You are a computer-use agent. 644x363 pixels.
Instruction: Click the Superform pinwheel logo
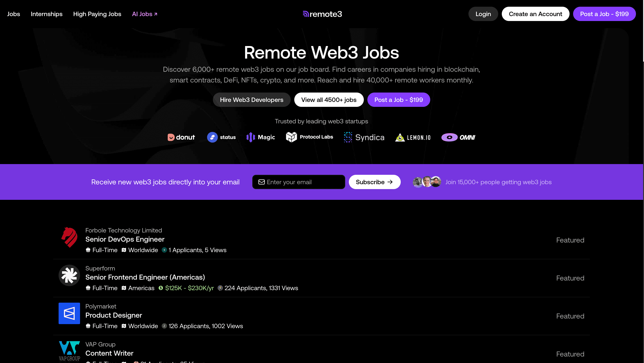point(69,275)
